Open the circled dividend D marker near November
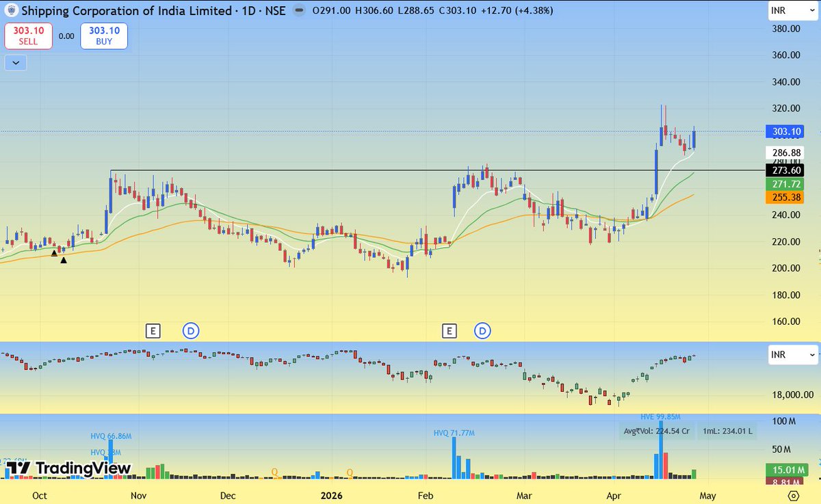The height and width of the screenshot is (504, 821). (191, 330)
